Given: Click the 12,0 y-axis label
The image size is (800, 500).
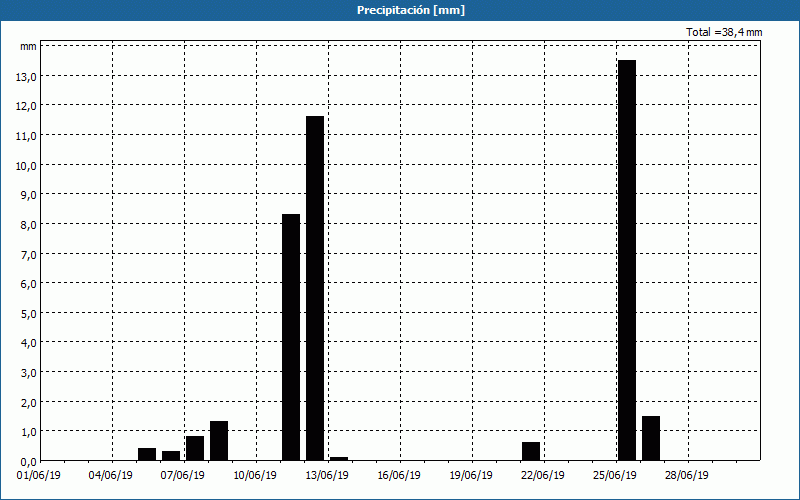Looking at the screenshot, I should point(26,106).
